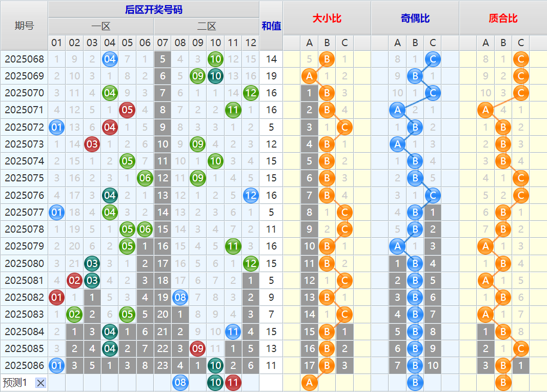Click the 预测1 row label
The image size is (547, 392).
(15, 383)
